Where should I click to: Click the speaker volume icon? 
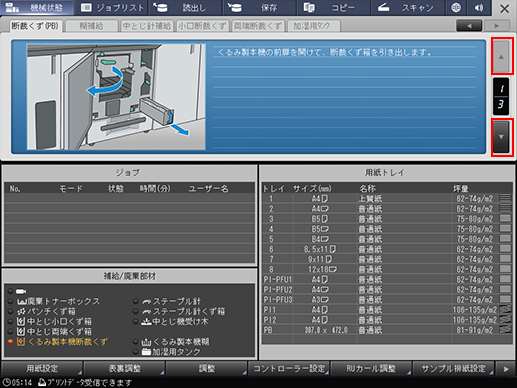pos(479,8)
